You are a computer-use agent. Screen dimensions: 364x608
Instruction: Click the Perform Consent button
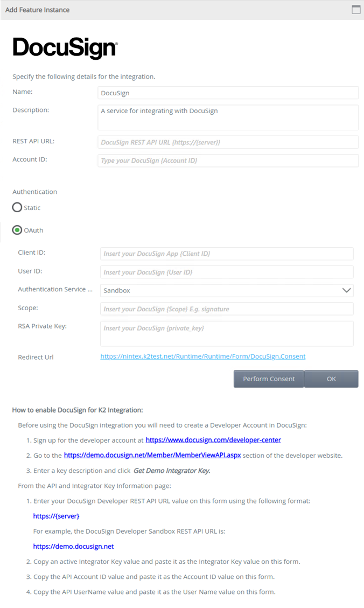click(x=268, y=379)
